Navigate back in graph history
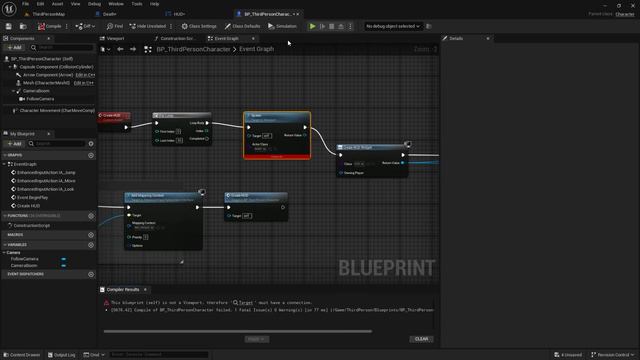This screenshot has width=640, height=360. (120, 49)
